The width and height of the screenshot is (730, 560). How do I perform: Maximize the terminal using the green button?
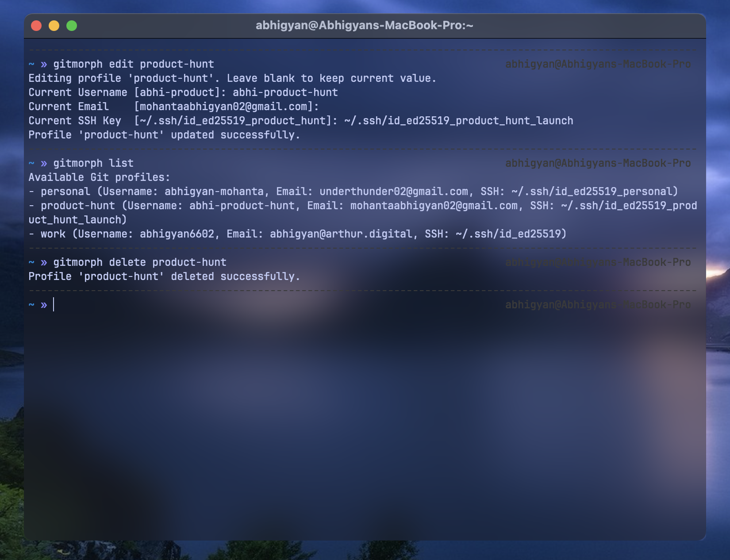pyautogui.click(x=72, y=26)
